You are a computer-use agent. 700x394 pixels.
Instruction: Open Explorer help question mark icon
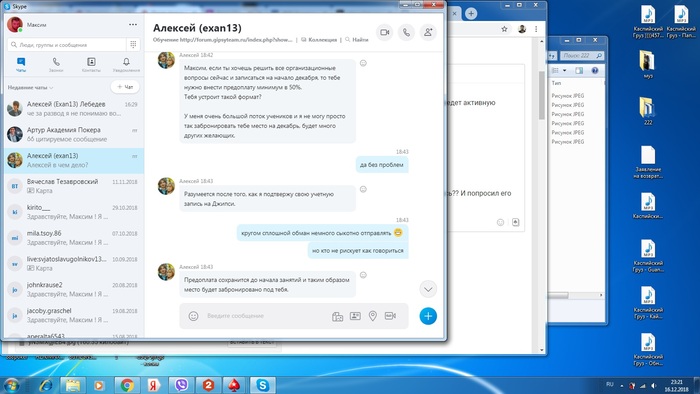pyautogui.click(x=595, y=71)
